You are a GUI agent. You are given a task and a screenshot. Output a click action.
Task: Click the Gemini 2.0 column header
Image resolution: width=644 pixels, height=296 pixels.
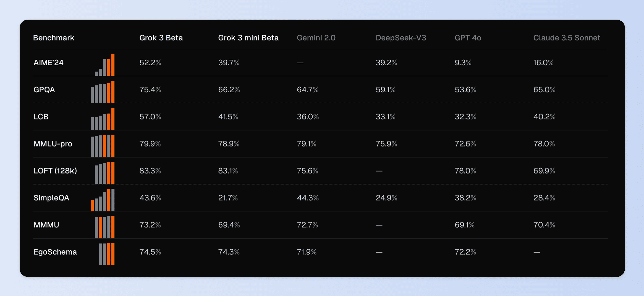point(316,38)
